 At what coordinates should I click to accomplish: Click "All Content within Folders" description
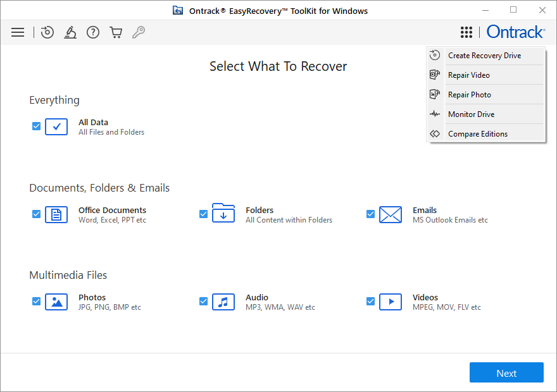pos(289,220)
